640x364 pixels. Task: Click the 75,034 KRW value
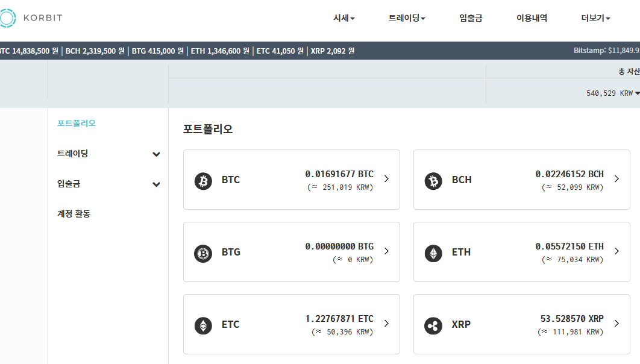pos(573,260)
